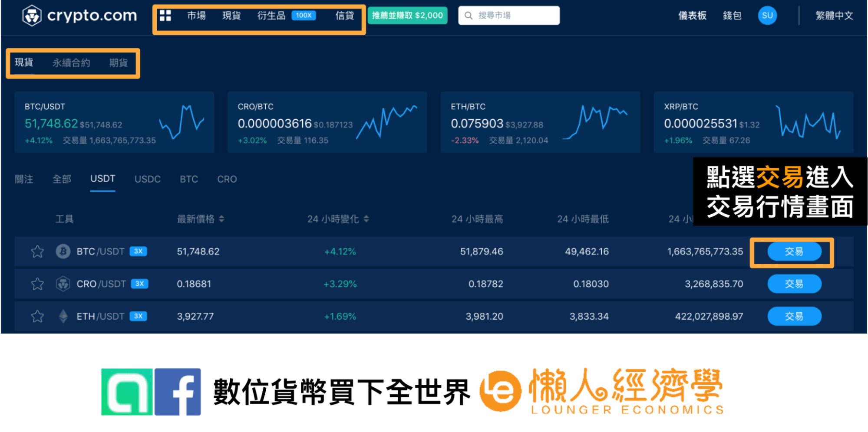Click the BTC/USDT pair name in table
This screenshot has height=432, width=868.
(x=101, y=252)
